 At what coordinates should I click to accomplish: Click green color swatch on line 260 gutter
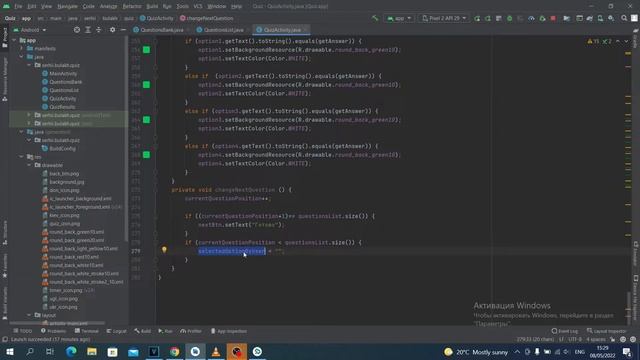click(x=146, y=84)
